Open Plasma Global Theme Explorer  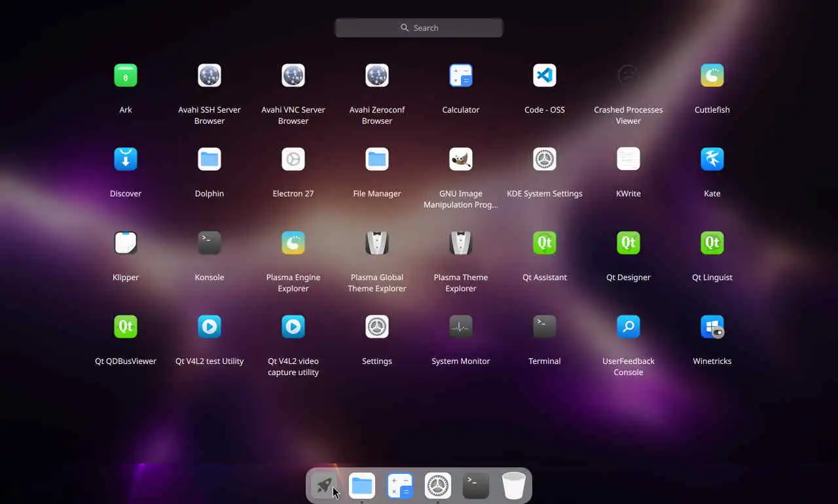[377, 243]
